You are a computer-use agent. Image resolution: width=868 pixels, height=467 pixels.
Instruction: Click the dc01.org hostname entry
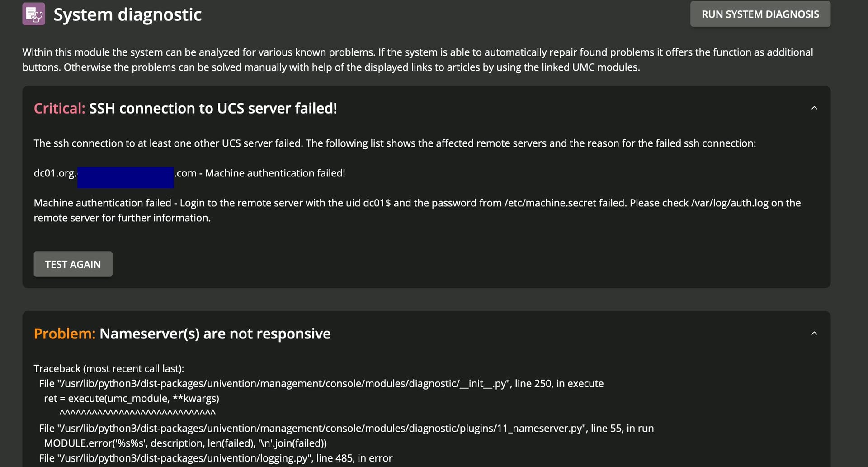pyautogui.click(x=189, y=173)
